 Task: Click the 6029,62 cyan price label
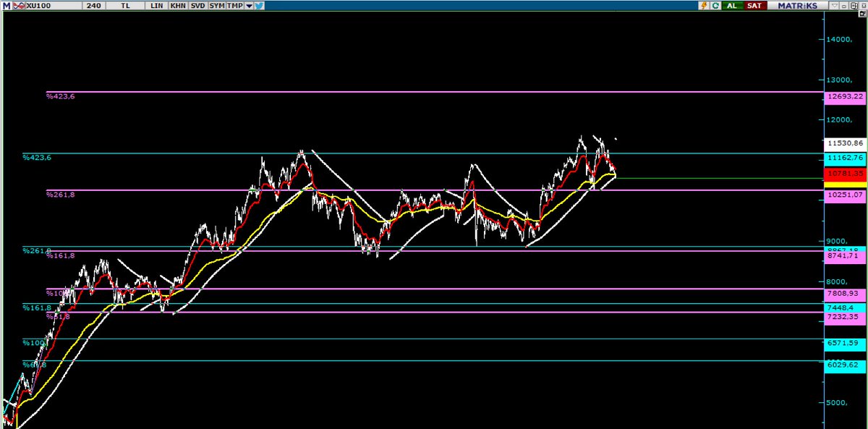(x=845, y=365)
